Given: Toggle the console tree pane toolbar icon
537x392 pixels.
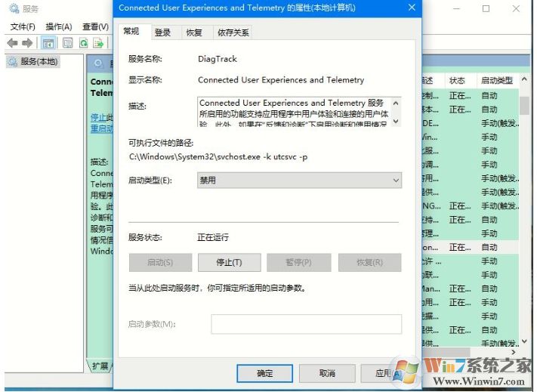Looking at the screenshot, I should coord(48,43).
